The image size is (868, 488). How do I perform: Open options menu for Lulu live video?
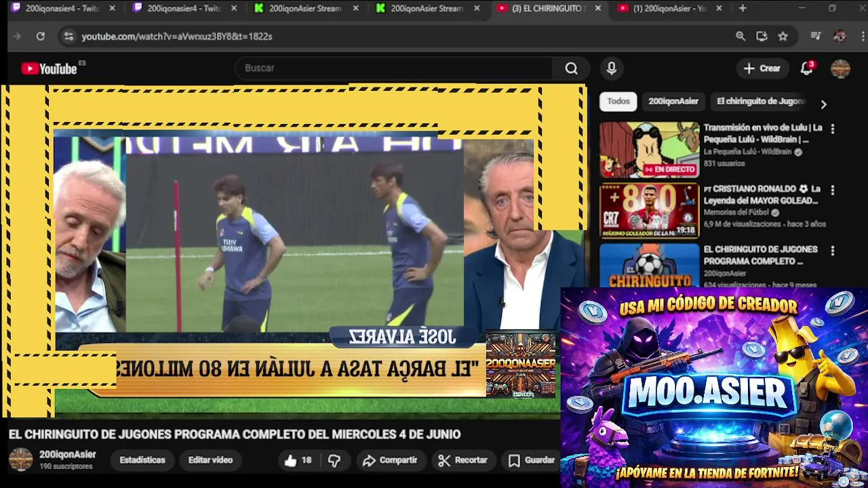coord(833,129)
